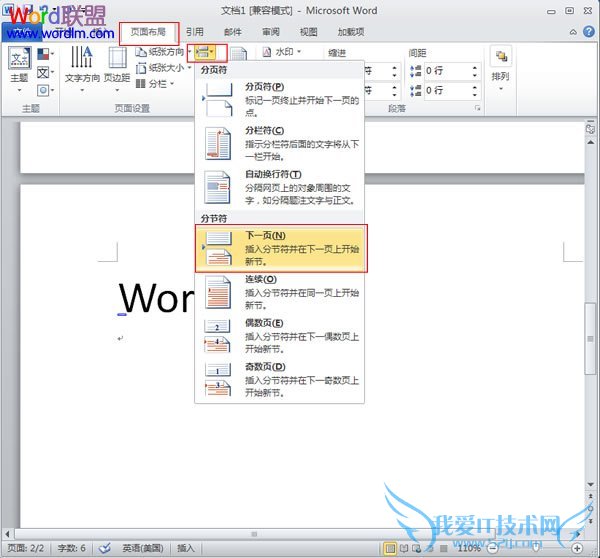Choose 奇数页(D) odd page break
The width and height of the screenshot is (600, 558).
(x=280, y=379)
